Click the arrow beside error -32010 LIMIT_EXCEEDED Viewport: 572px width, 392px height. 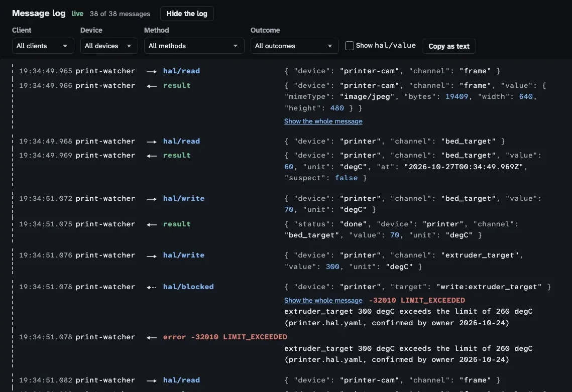[x=151, y=338]
